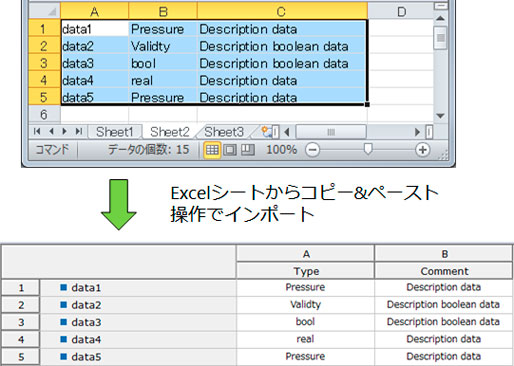
Task: Select the Sheet1 tab
Action: coord(115,132)
